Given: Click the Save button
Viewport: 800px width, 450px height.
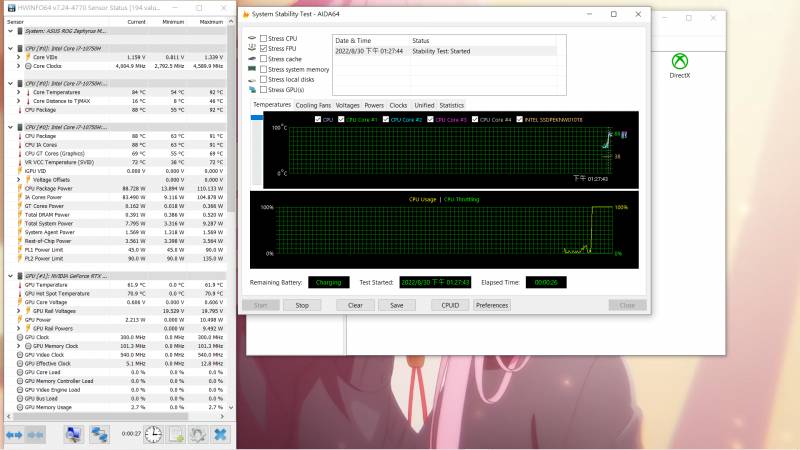Looking at the screenshot, I should click(397, 305).
